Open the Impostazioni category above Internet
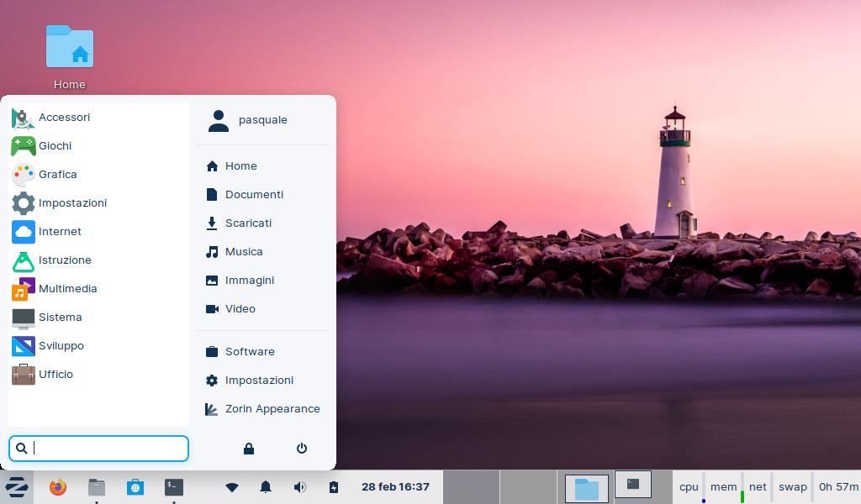Screen dimensions: 861x504 pyautogui.click(x=99, y=203)
